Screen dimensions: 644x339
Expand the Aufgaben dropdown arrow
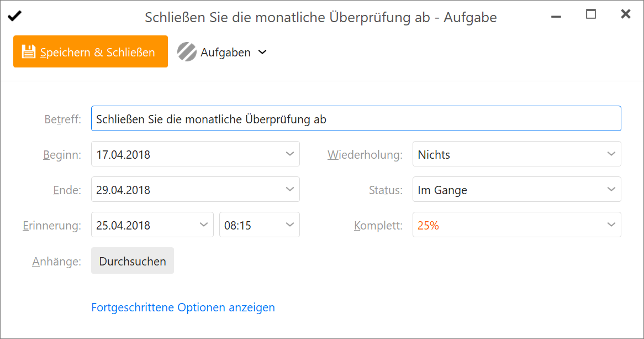262,52
